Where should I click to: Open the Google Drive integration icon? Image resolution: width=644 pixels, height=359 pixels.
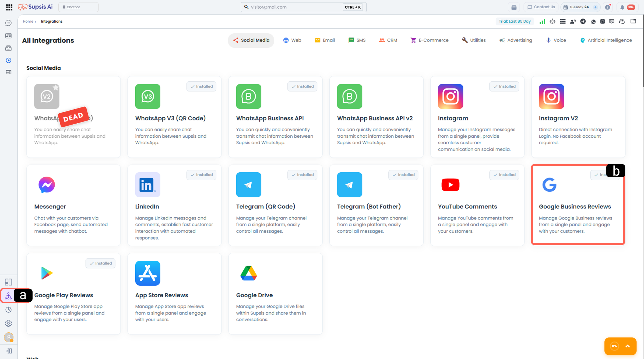(x=249, y=273)
